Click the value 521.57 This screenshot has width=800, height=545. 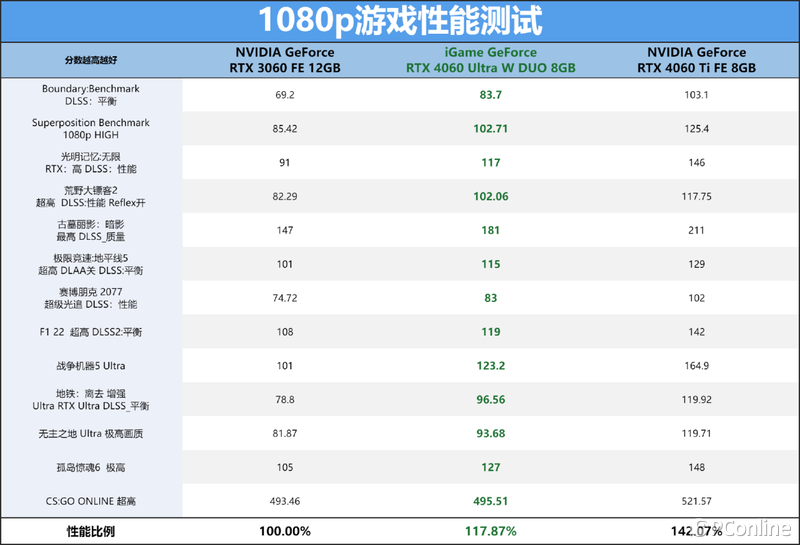696,502
